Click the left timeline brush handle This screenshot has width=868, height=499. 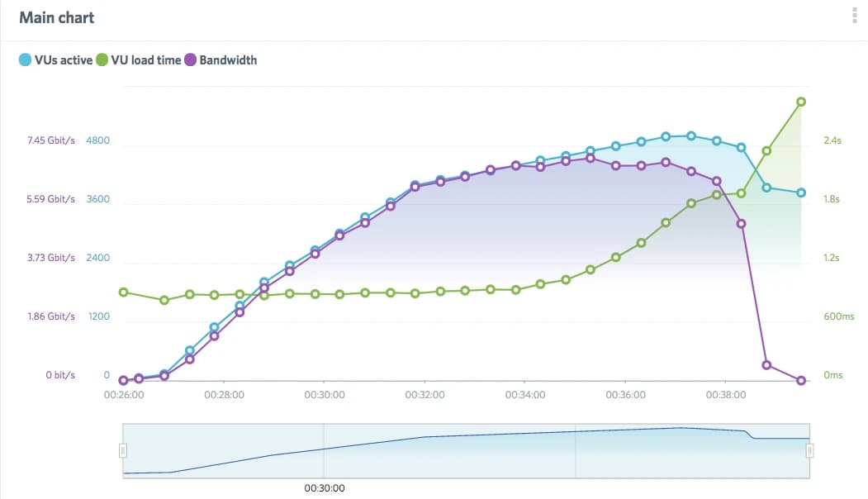coord(123,449)
